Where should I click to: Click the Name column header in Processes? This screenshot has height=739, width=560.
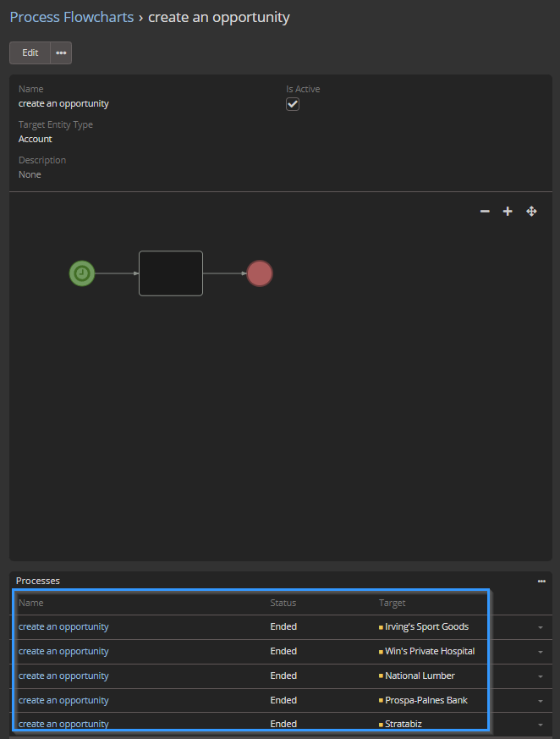coord(30,603)
